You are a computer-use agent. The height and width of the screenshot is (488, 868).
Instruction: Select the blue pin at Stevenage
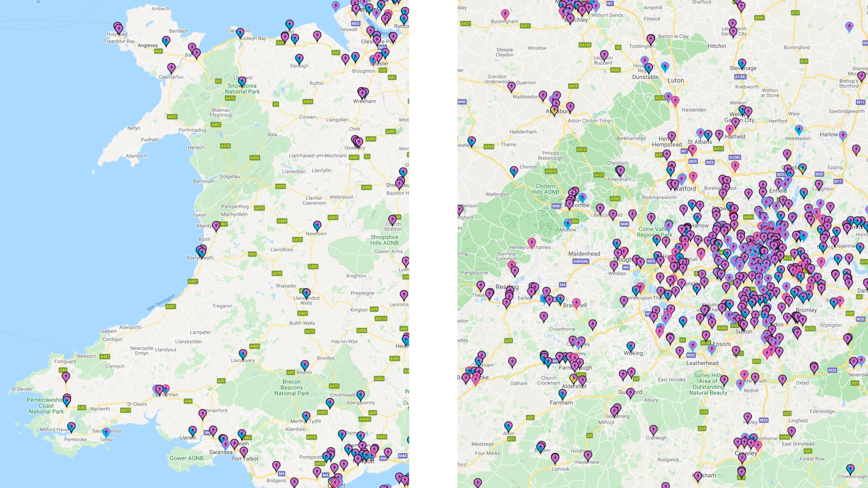tap(742, 64)
